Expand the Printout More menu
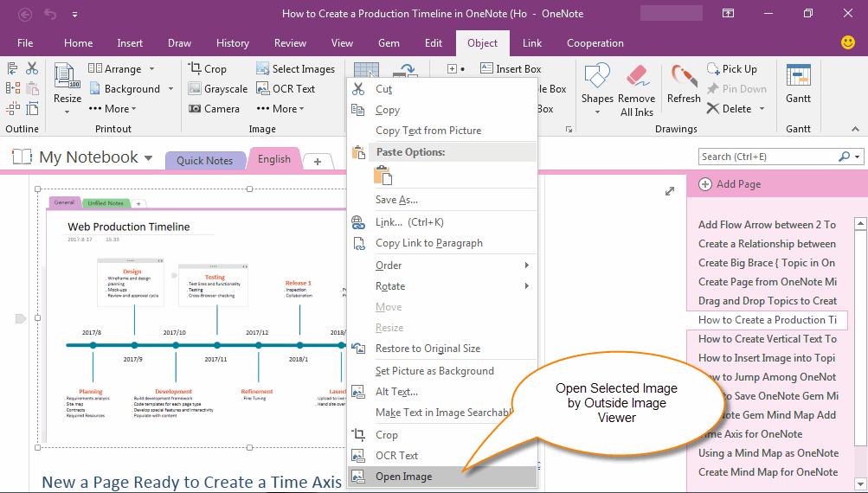Image resolution: width=868 pixels, height=493 pixels. point(113,108)
